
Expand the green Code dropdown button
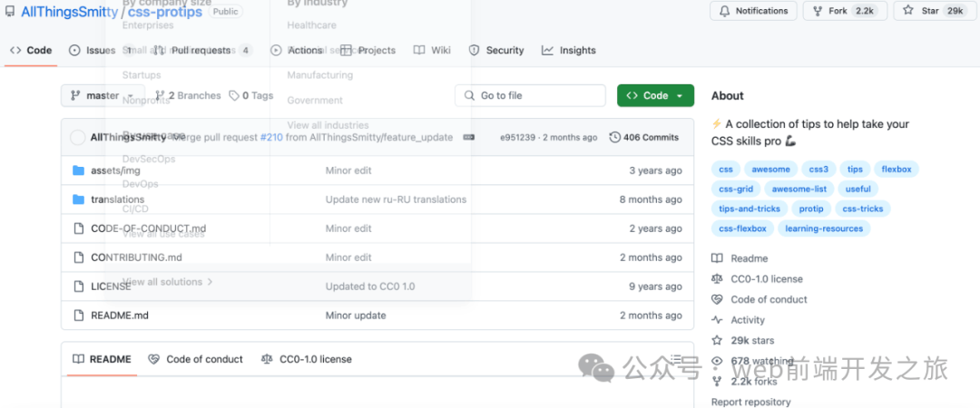(656, 95)
